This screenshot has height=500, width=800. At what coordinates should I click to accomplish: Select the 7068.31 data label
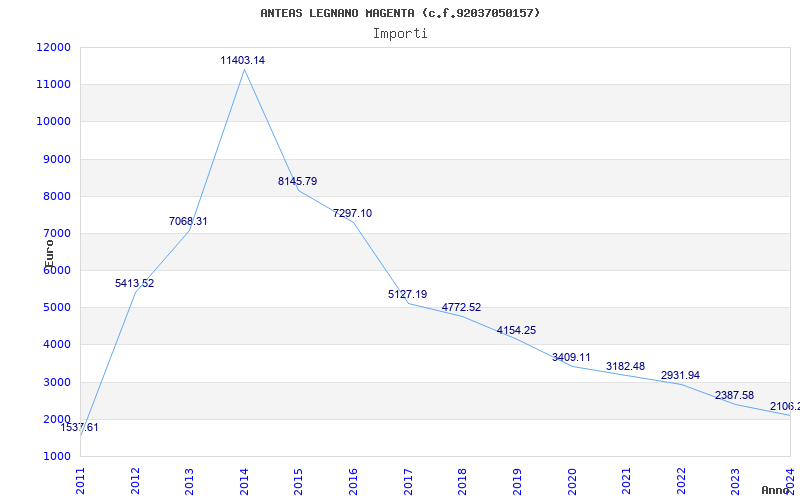(x=188, y=221)
